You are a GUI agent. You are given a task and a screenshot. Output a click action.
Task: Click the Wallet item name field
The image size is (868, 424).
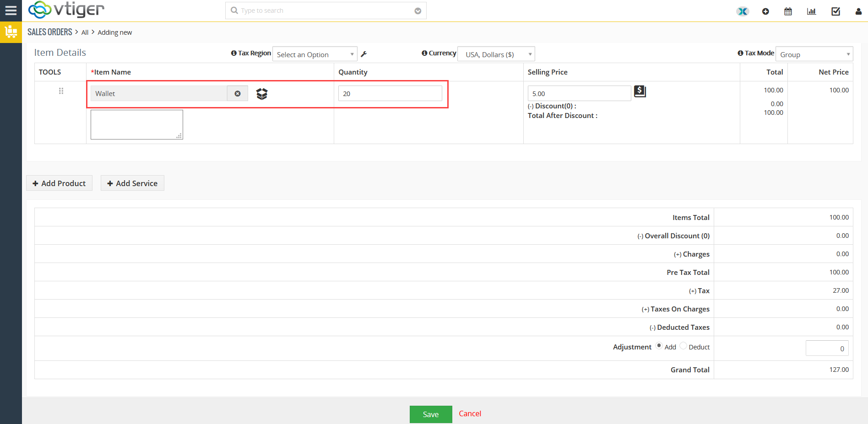(159, 93)
